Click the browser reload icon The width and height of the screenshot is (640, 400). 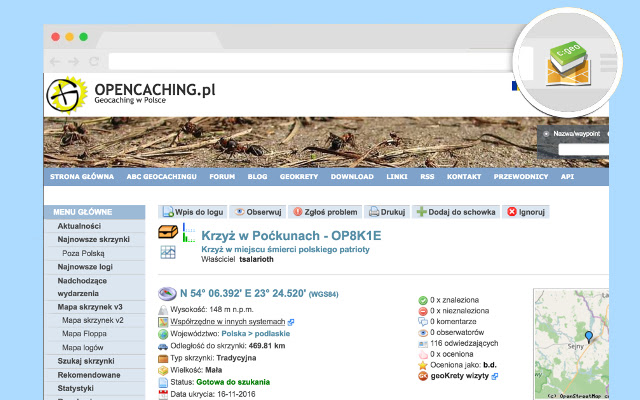coord(94,62)
